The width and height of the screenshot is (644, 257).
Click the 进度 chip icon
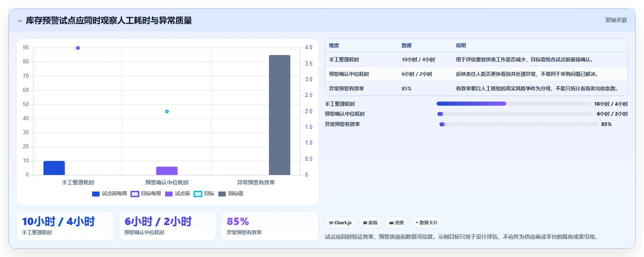tap(391, 223)
